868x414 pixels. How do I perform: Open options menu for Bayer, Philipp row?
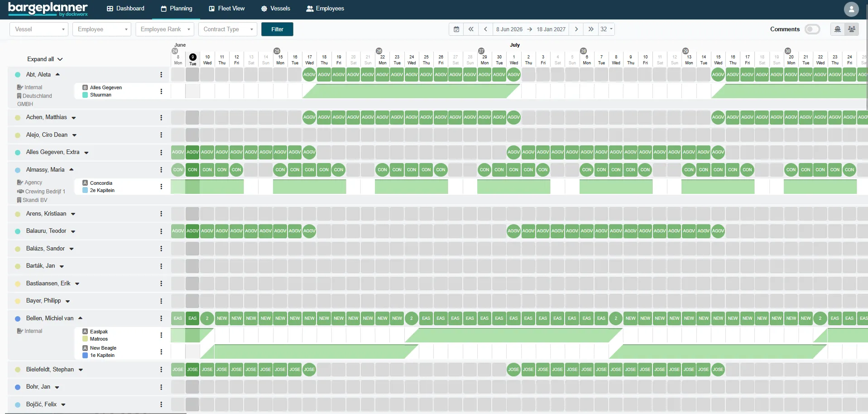tap(161, 301)
